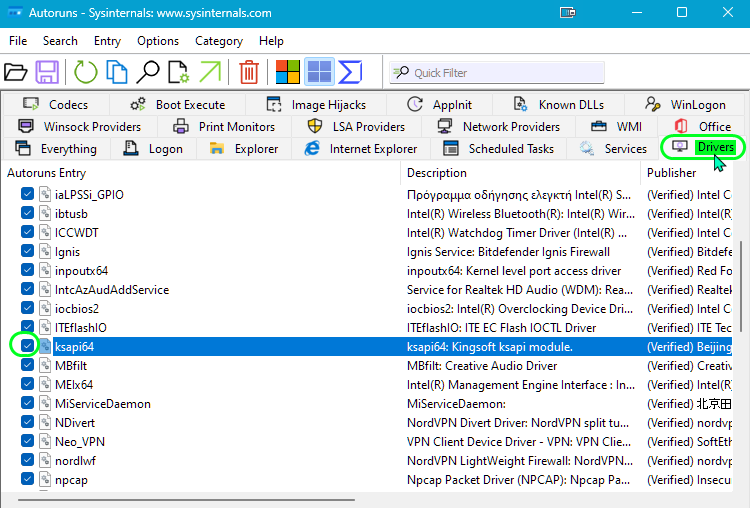Switch to the Internet Explorer tab
The width and height of the screenshot is (750, 508).
pyautogui.click(x=361, y=149)
